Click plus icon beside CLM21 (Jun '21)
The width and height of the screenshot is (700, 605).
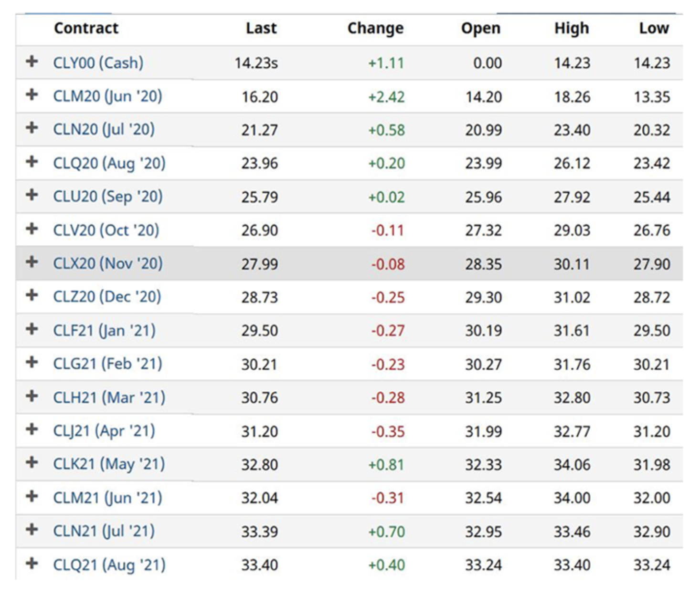tap(32, 497)
